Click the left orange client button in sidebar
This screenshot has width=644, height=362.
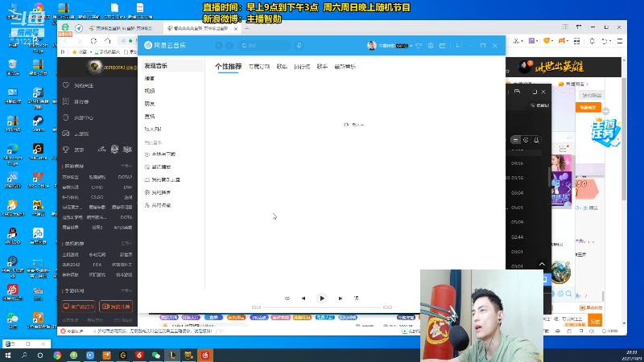(78, 306)
